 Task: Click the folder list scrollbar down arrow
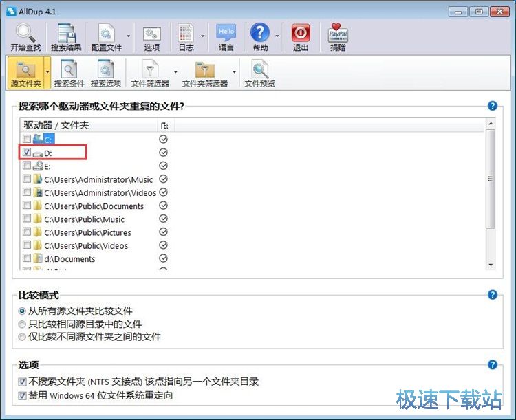[x=491, y=265]
